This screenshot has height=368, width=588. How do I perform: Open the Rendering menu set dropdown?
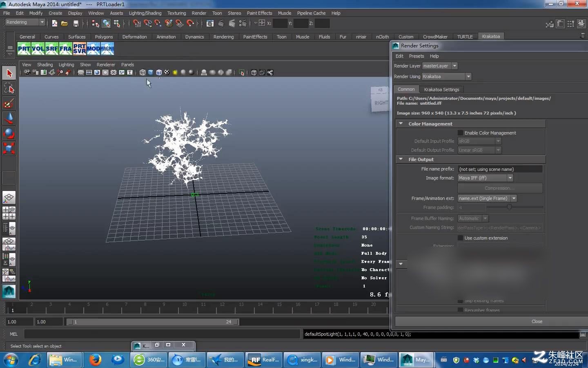pyautogui.click(x=25, y=22)
